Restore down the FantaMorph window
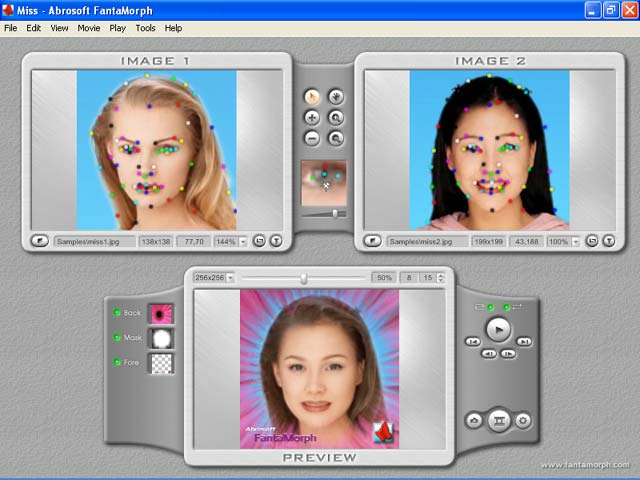Screen dimensions: 640x480 pos(611,10)
